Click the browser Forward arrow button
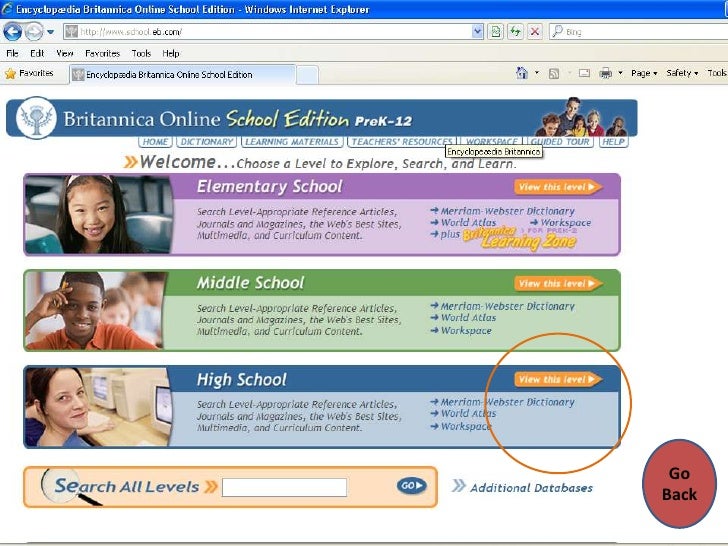This screenshot has width=728, height=546. (x=33, y=32)
